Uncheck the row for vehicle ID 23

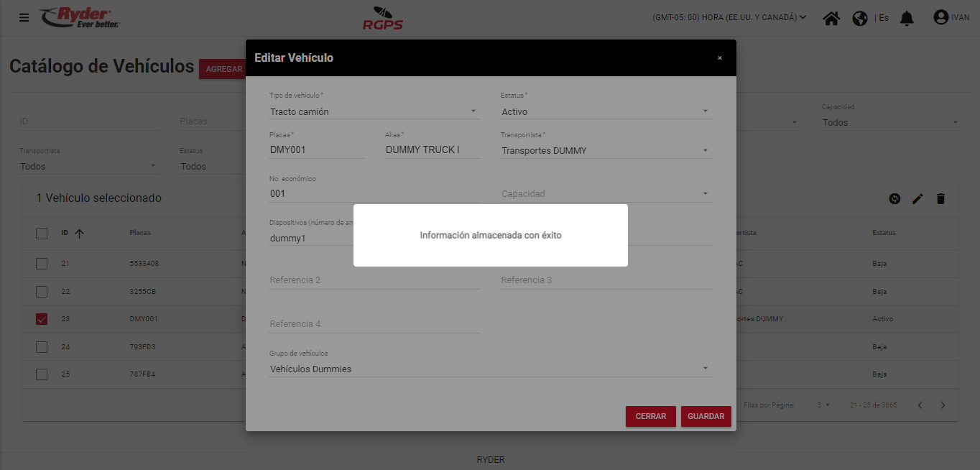[42, 319]
